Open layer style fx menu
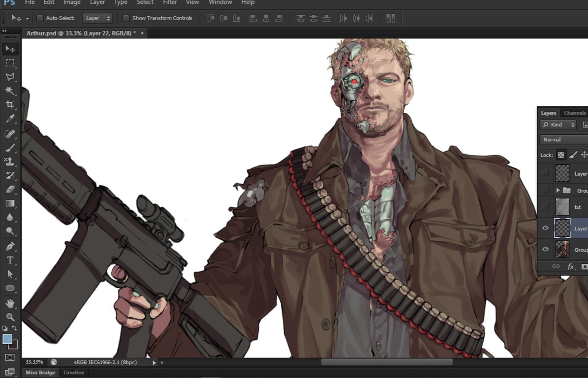This screenshot has height=378, width=588. [570, 267]
